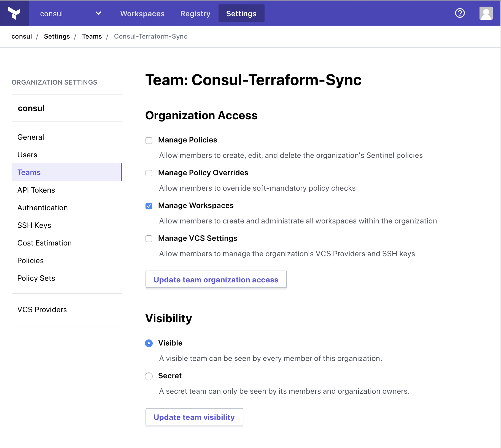Image resolution: width=501 pixels, height=448 pixels.
Task: Click the visible team description text
Action: pyautogui.click(x=271, y=358)
